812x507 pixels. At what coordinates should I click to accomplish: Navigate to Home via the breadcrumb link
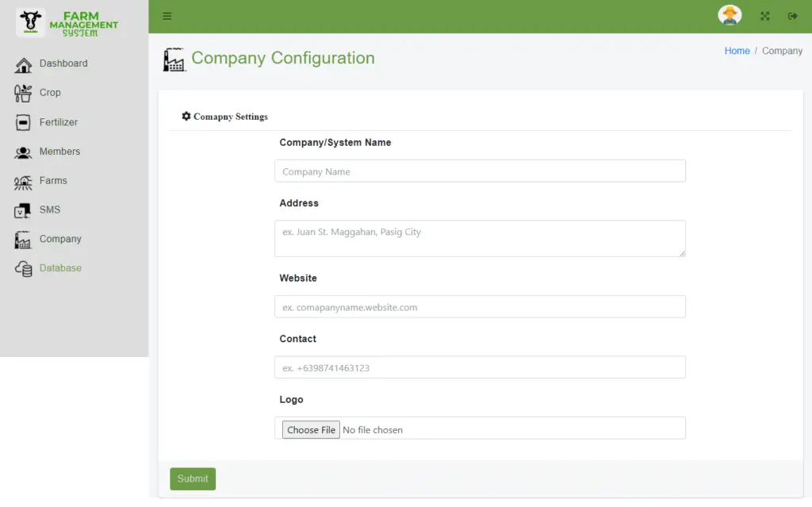(x=737, y=50)
